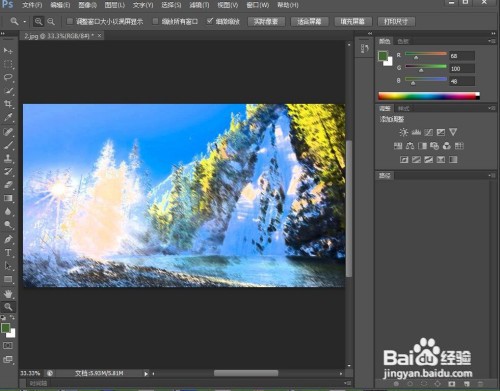Add an Exposure adjustment
The height and width of the screenshot is (391, 500).
441,132
